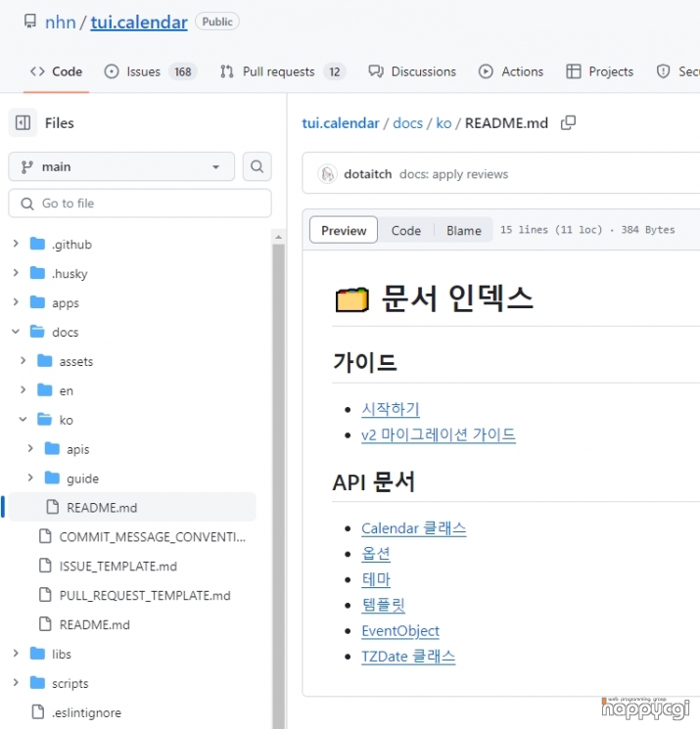This screenshot has width=700, height=729.
Task: Open the 옵션 link
Action: (x=376, y=554)
